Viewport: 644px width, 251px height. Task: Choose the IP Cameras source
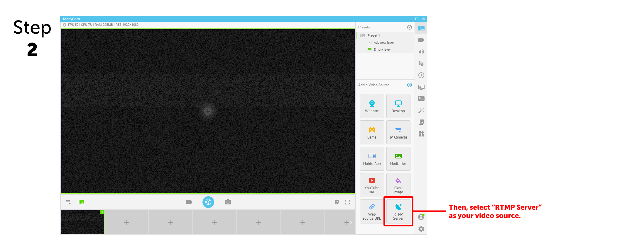pos(398,132)
